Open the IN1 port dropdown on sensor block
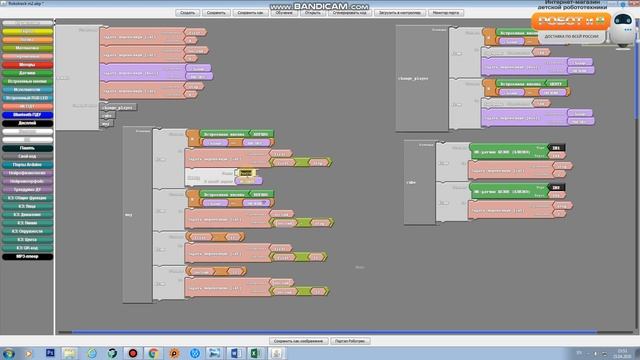The image size is (640, 360). pos(556,147)
